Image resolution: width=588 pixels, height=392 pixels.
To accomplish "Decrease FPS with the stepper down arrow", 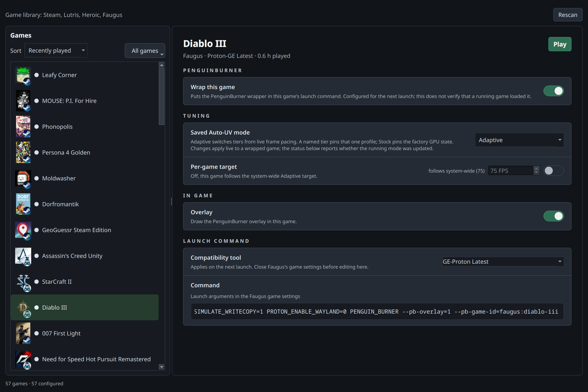I will coord(536,173).
